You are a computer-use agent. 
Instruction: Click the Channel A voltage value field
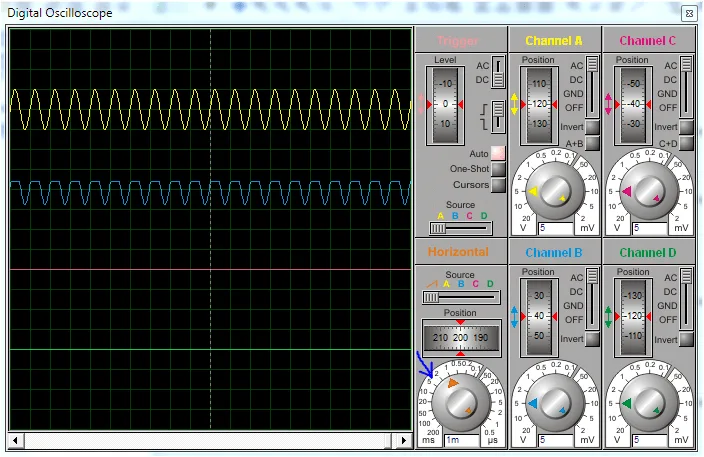tap(556, 228)
